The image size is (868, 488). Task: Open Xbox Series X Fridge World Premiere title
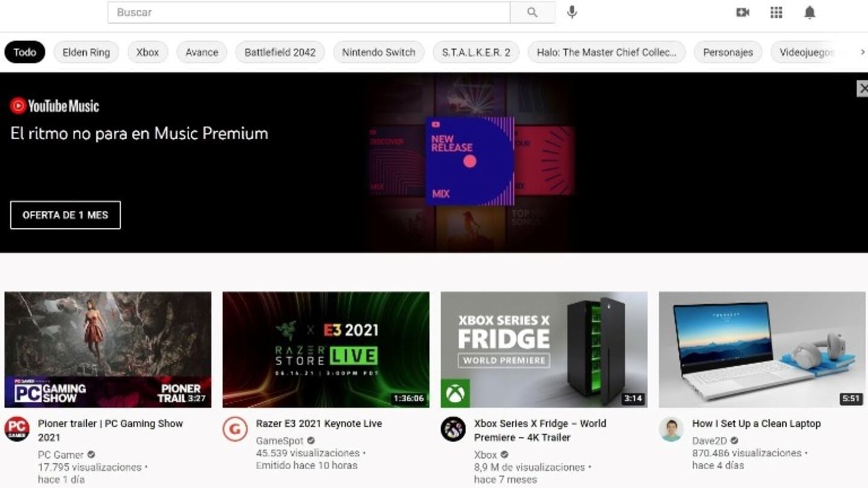click(x=540, y=430)
